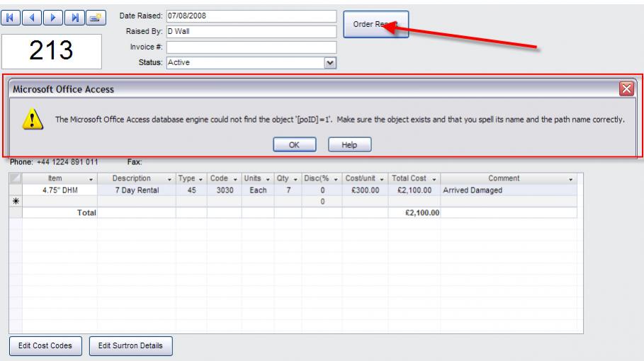Click the order number 213 box

point(51,51)
